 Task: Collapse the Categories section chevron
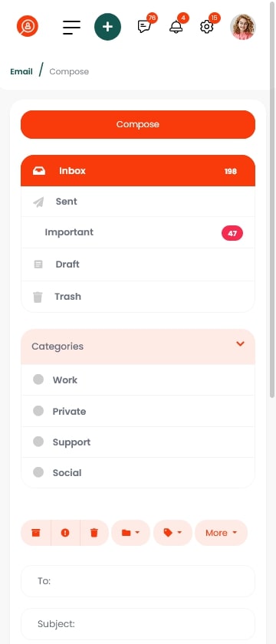click(241, 343)
